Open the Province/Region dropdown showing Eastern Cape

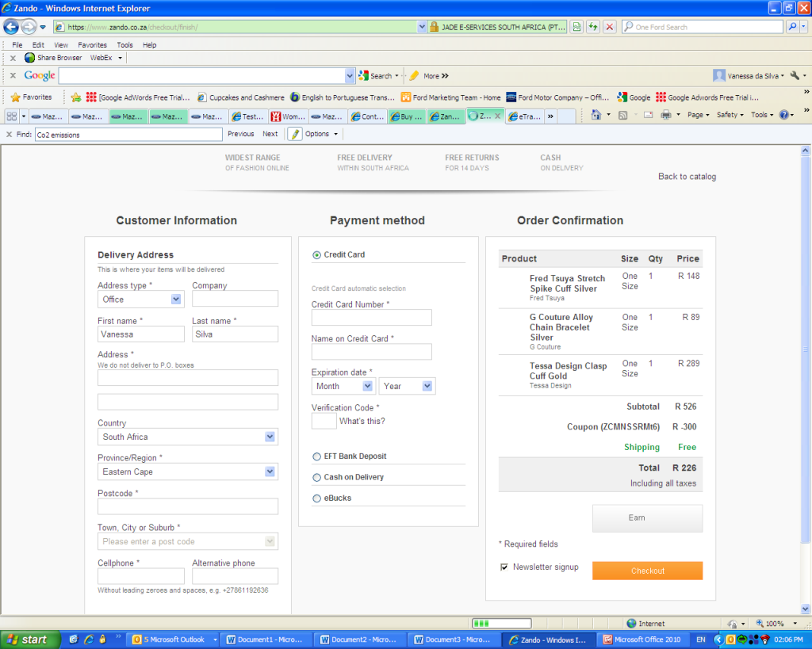pyautogui.click(x=187, y=471)
